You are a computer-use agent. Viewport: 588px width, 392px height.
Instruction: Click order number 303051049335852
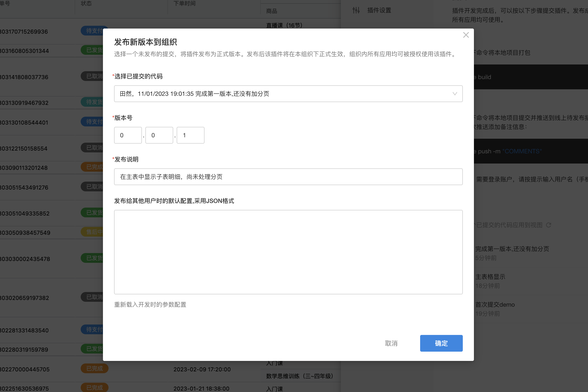coord(25,213)
